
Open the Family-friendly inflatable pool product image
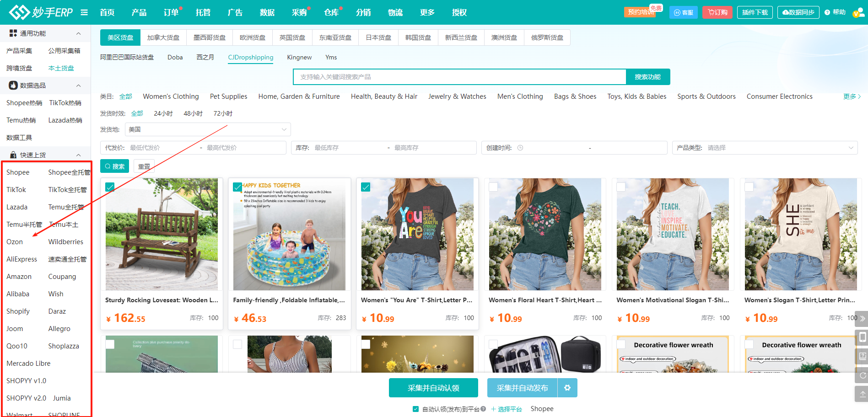pyautogui.click(x=289, y=234)
